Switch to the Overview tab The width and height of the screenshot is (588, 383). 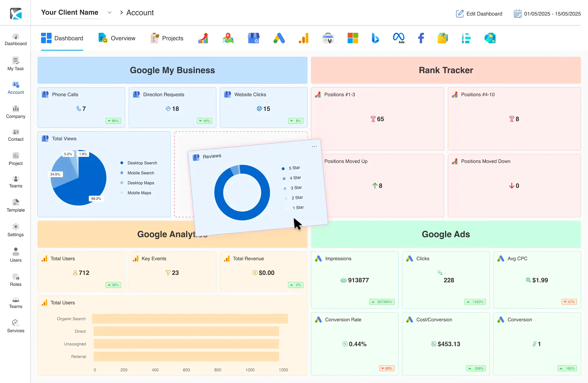click(x=117, y=38)
